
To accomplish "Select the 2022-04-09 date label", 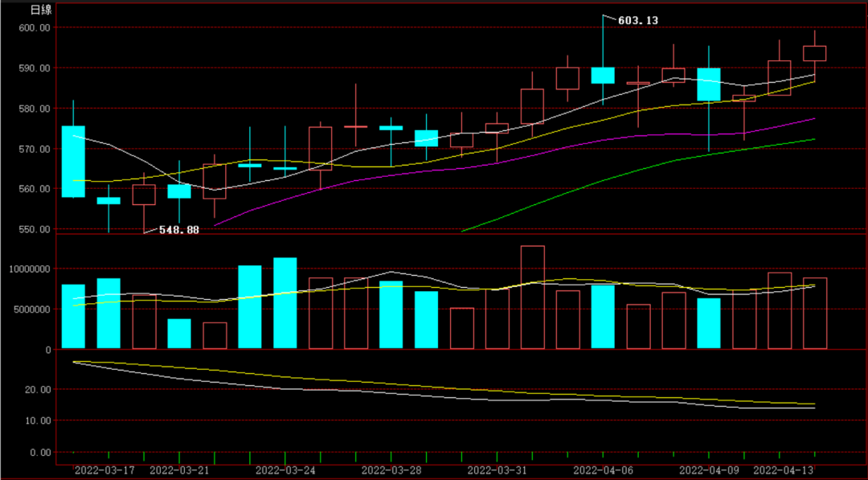I will point(709,470).
